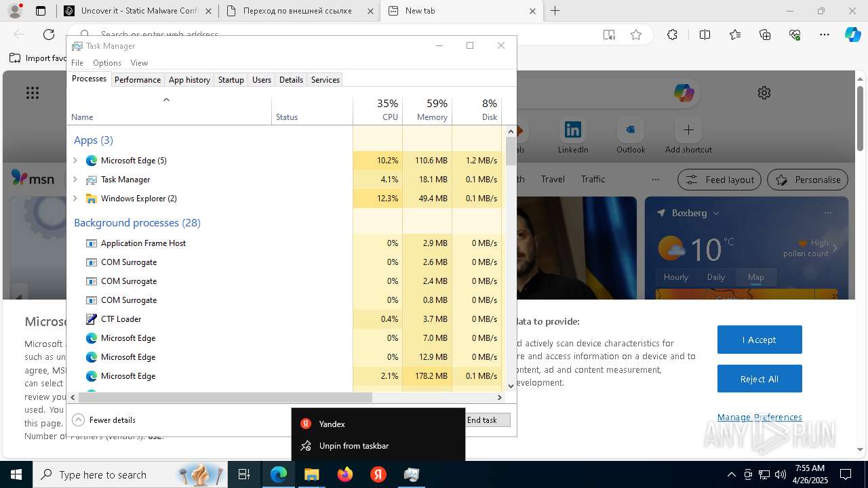Open Firefox from the taskbar
This screenshot has height=488, width=868.
[345, 474]
